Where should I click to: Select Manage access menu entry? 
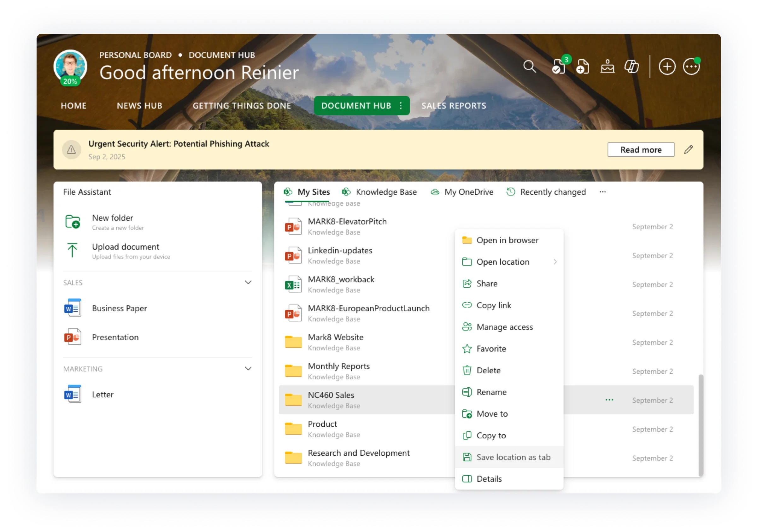click(x=509, y=327)
